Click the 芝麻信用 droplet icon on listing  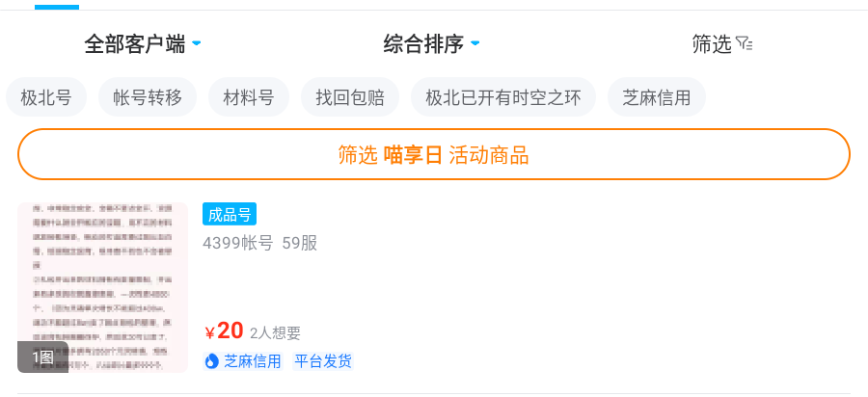tap(212, 361)
